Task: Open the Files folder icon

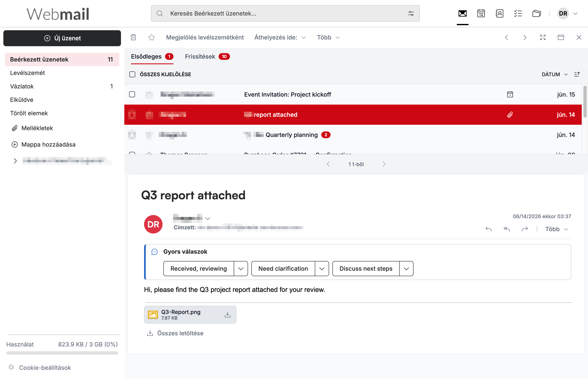Action: click(x=537, y=13)
